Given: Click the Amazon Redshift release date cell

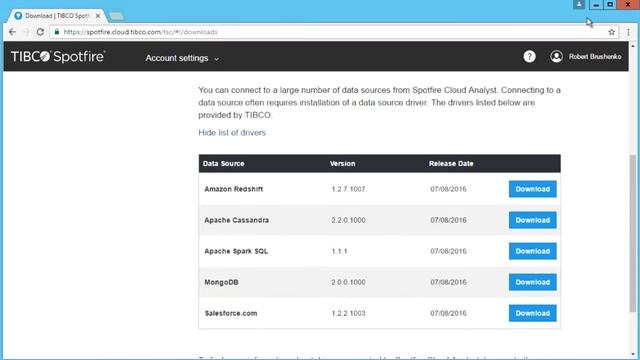Looking at the screenshot, I should click(448, 189).
